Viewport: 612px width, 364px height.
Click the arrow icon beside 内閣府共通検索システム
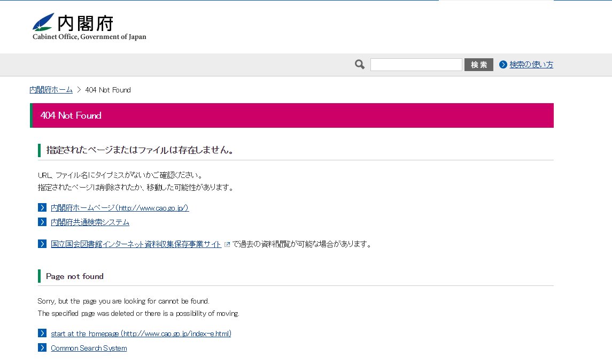42,222
